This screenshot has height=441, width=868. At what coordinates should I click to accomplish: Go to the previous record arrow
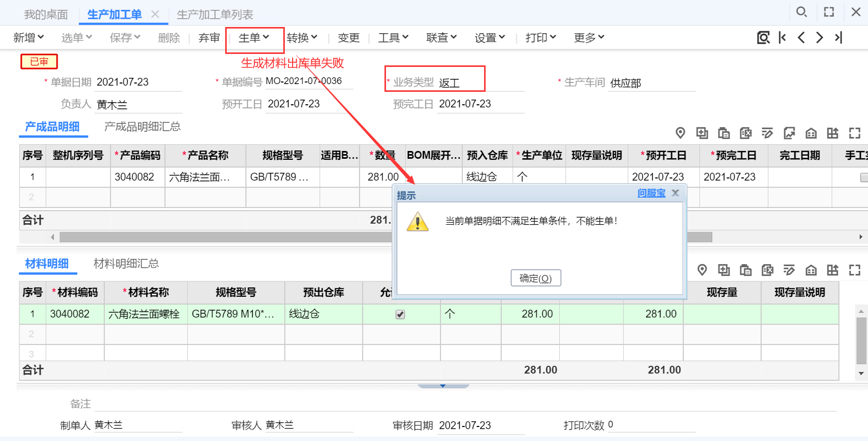point(801,37)
